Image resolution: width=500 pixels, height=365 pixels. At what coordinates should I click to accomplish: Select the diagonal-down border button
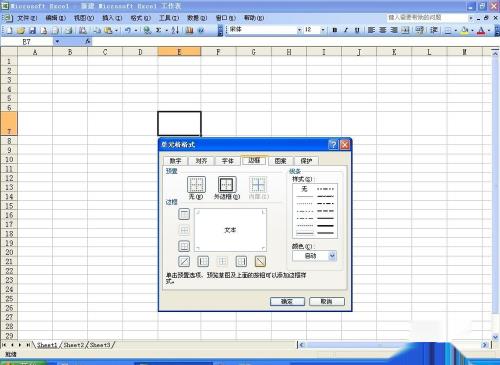click(x=260, y=261)
